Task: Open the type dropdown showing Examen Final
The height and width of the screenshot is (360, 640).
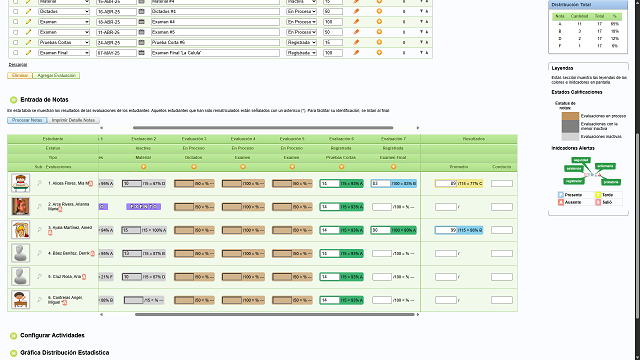Action: tap(64, 53)
